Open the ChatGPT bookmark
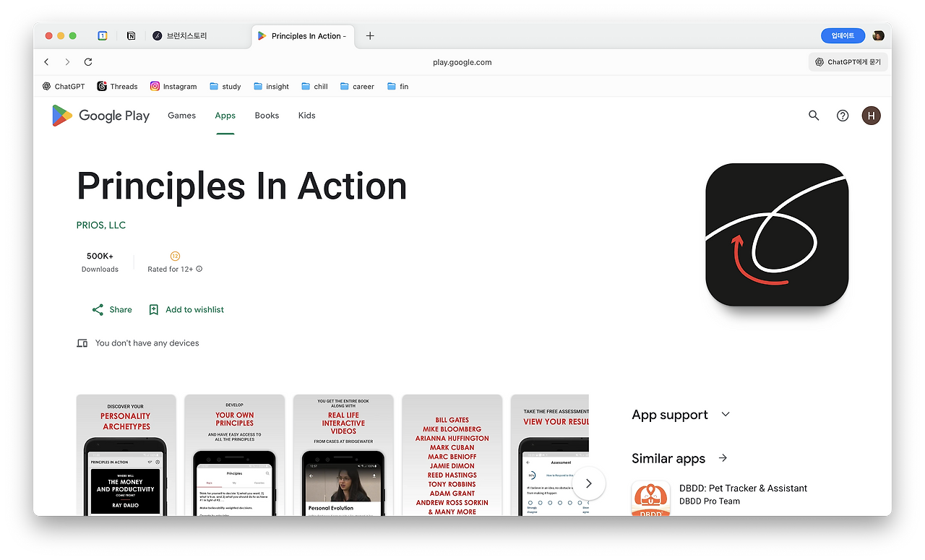925x560 pixels. pos(64,86)
